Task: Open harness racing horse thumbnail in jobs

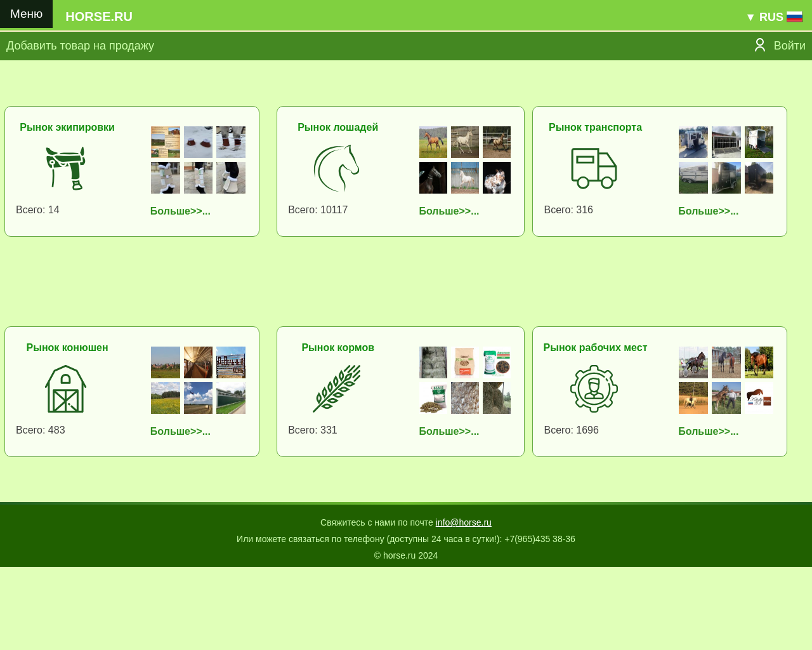Action: tap(693, 362)
